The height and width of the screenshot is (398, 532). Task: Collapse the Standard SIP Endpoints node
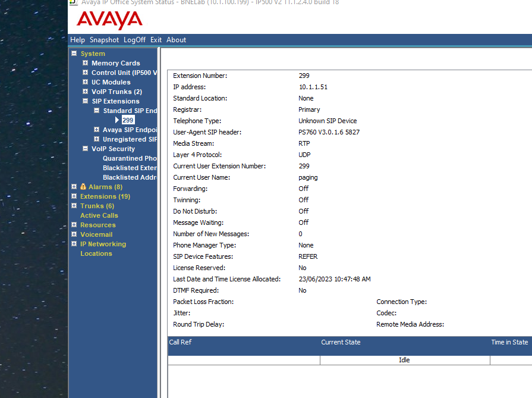(97, 111)
